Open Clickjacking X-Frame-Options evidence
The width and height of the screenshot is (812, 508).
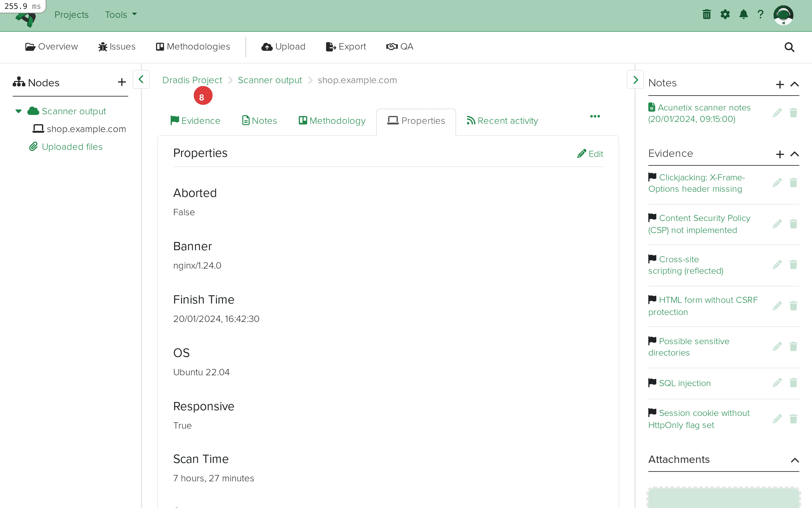point(697,183)
